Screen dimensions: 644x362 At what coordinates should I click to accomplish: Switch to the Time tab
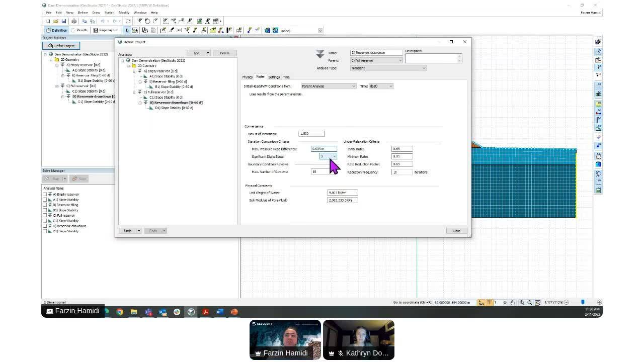(x=286, y=77)
